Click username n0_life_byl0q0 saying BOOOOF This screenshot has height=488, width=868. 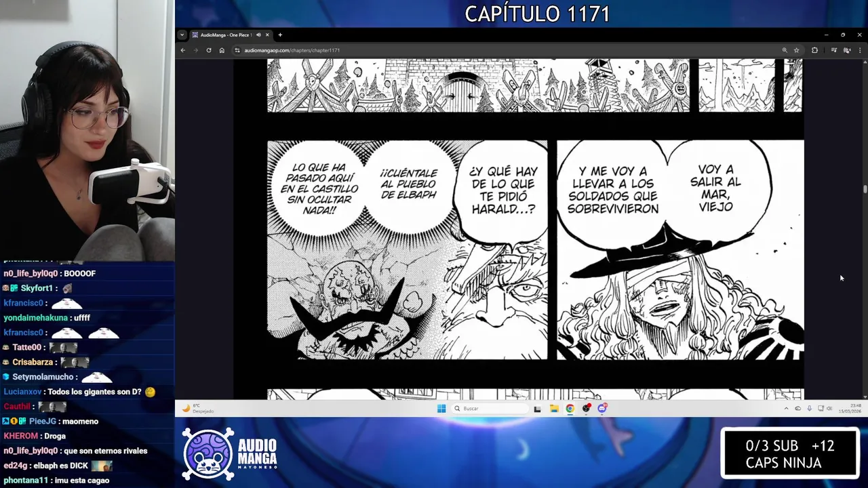[31, 273]
